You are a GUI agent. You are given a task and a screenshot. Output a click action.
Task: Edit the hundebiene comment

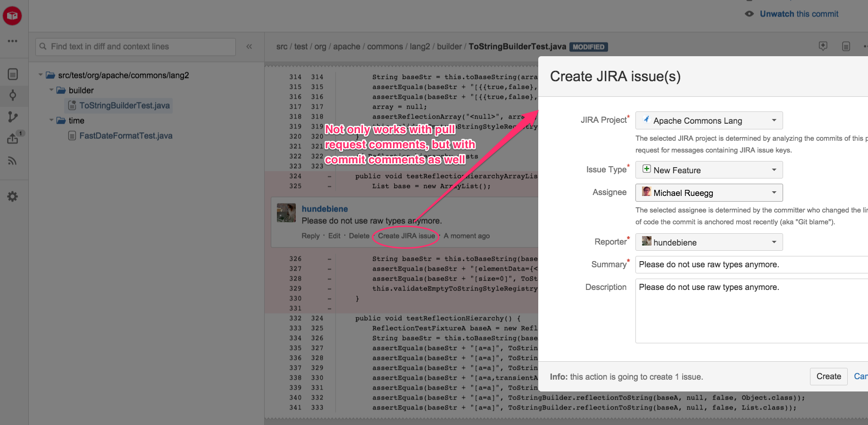pyautogui.click(x=334, y=236)
